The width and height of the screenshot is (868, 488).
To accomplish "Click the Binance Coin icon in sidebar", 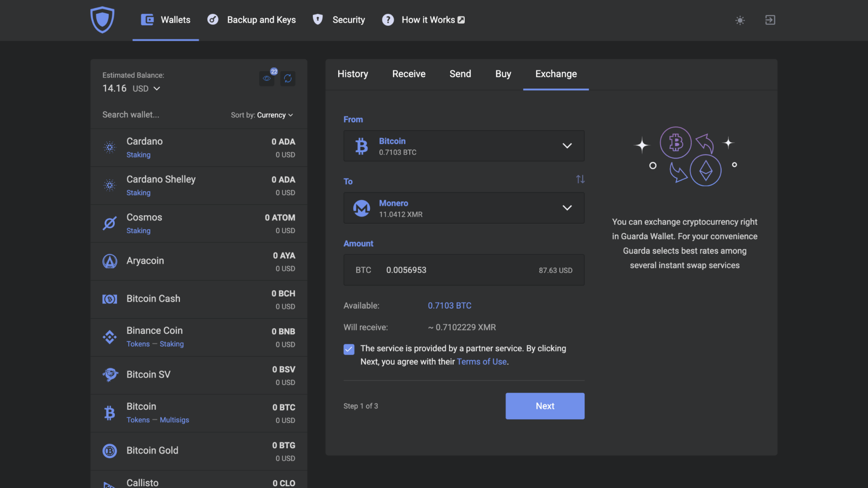I will 110,337.
